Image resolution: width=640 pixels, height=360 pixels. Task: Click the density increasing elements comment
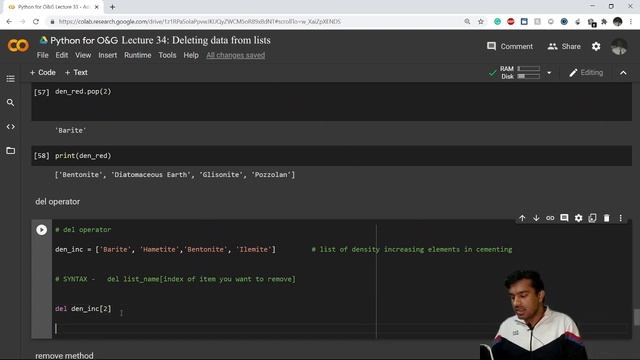coord(411,249)
